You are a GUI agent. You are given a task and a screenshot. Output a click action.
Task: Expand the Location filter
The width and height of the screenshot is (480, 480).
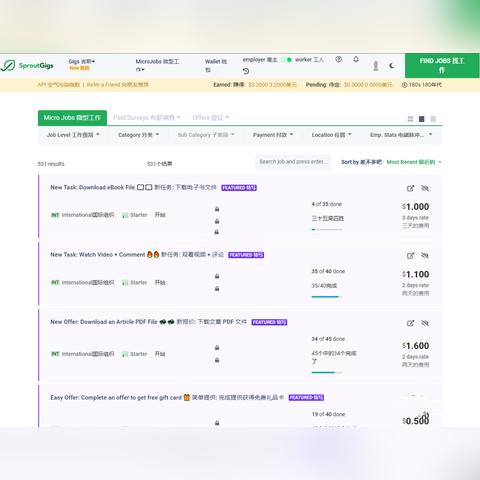pyautogui.click(x=332, y=135)
